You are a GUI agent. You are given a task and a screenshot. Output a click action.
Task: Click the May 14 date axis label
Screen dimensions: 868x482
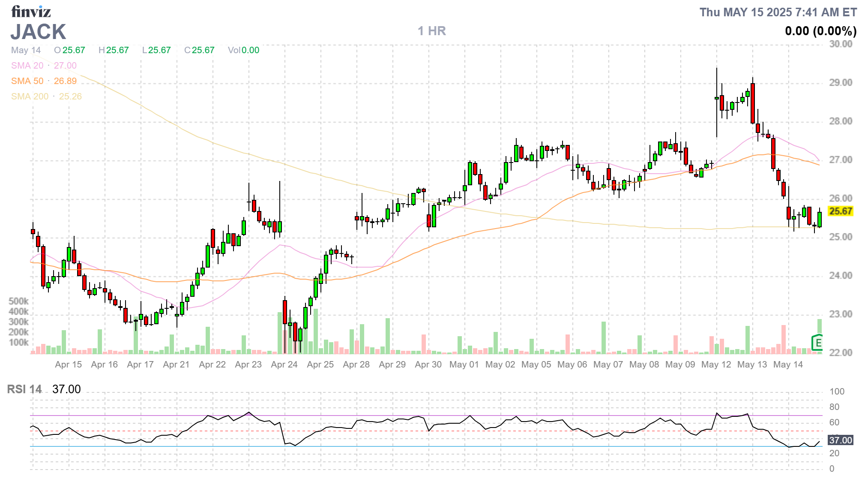click(x=788, y=365)
